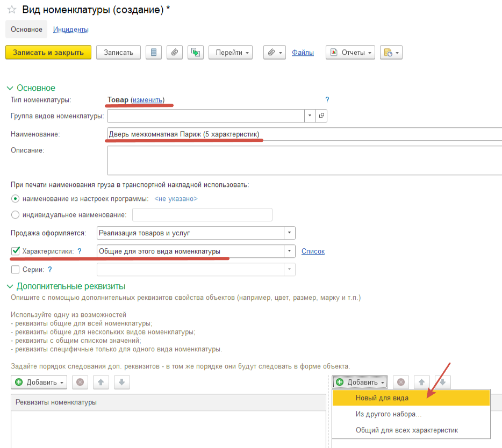Viewport: 502px width, 448px height.
Task: Click the <не указано> name setting link
Action: coord(176,199)
